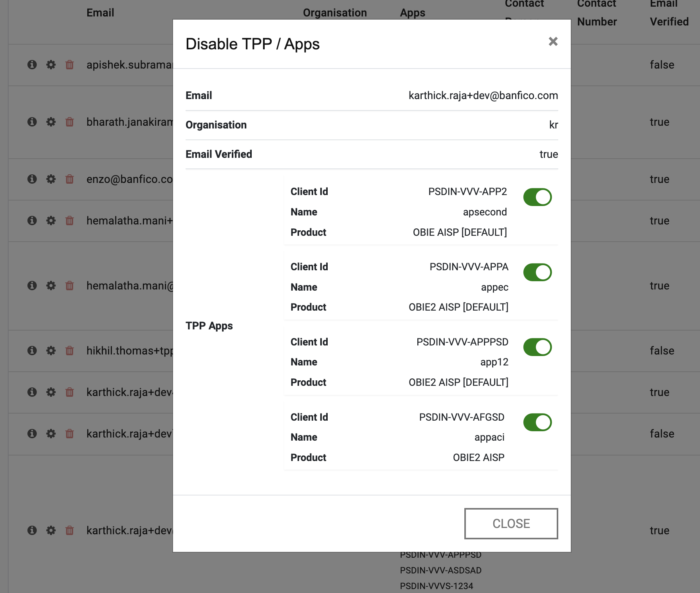Open settings gear for bharath.janakiram row
The height and width of the screenshot is (593, 700).
[x=51, y=122]
